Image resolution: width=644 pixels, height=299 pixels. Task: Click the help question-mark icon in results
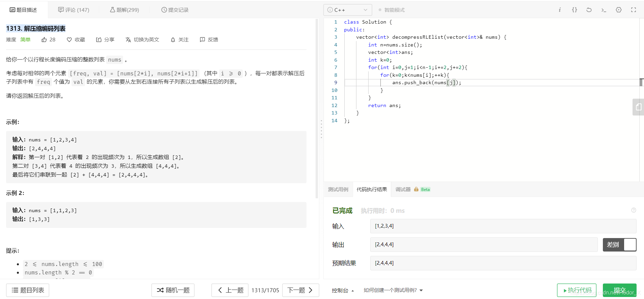634,210
